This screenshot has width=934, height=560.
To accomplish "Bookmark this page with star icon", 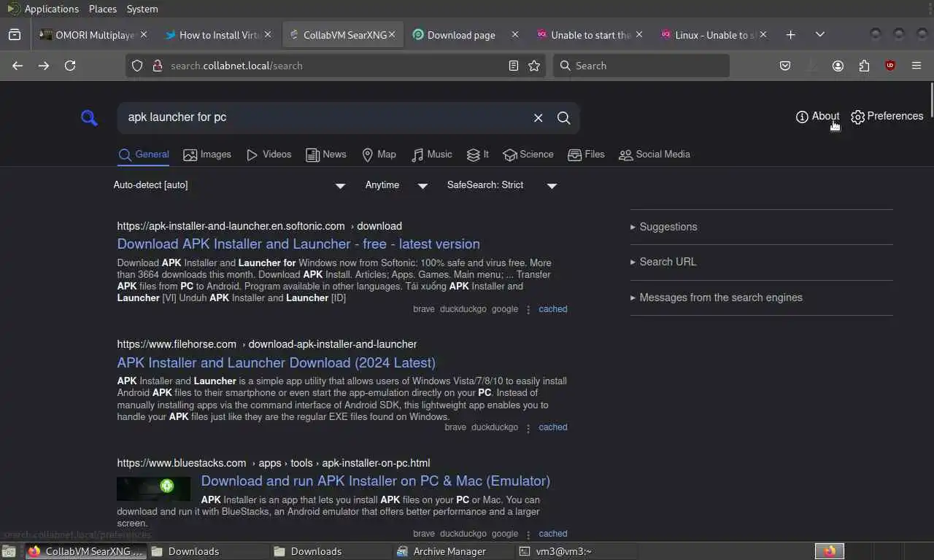I will point(534,66).
